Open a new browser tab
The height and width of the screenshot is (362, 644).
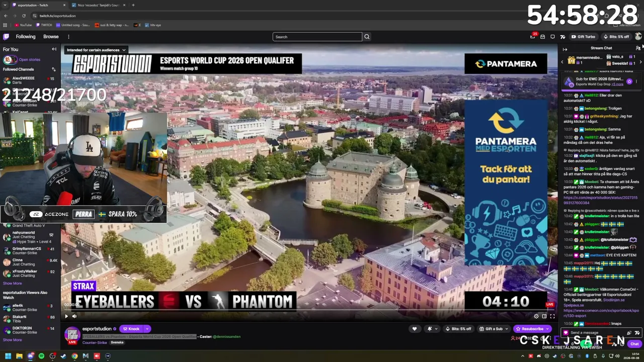point(133,5)
